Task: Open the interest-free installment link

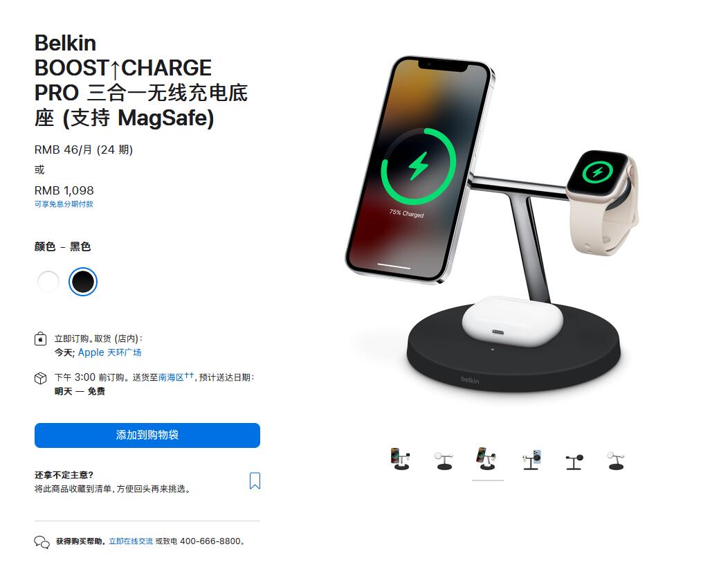Action: (64, 204)
